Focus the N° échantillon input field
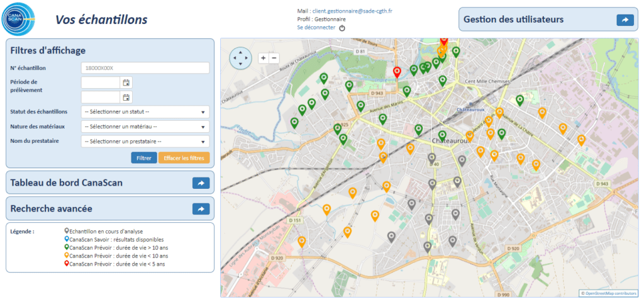Screen dimensions: 644x299 pos(145,68)
